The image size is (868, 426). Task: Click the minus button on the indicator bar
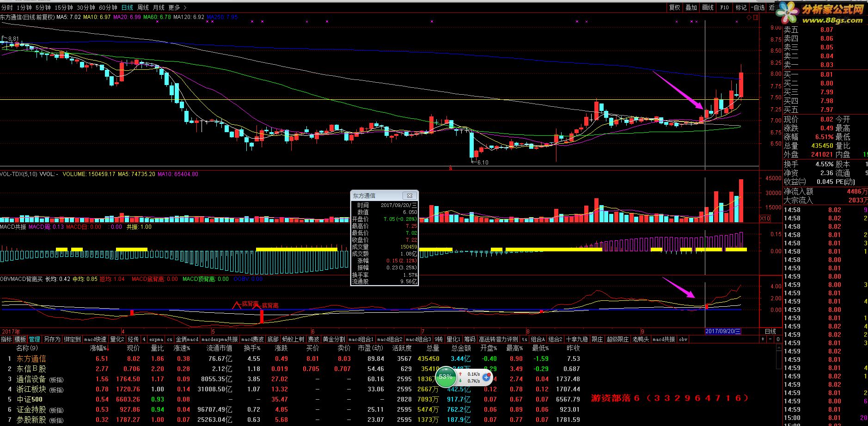click(x=770, y=339)
